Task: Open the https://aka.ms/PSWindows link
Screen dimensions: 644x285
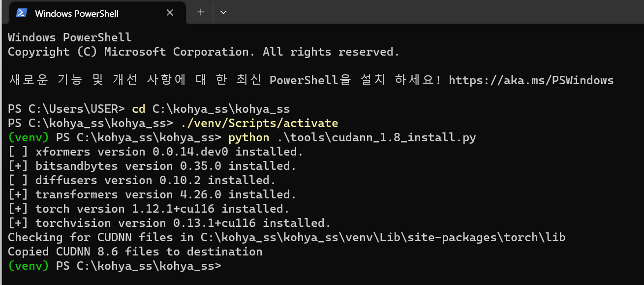Action: pos(531,80)
